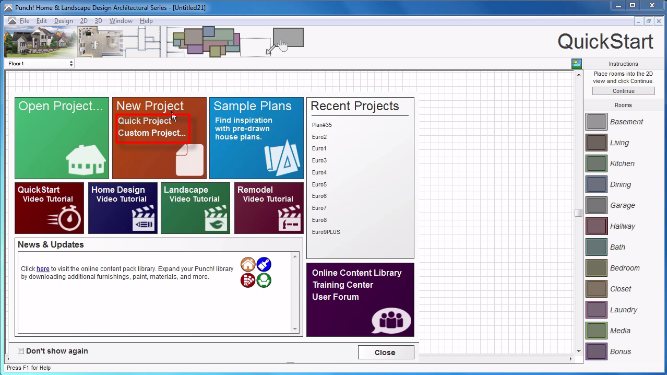Viewport: 667px width, 375px height.
Task: Click the house photo in QuickStart banner
Action: click(41, 42)
